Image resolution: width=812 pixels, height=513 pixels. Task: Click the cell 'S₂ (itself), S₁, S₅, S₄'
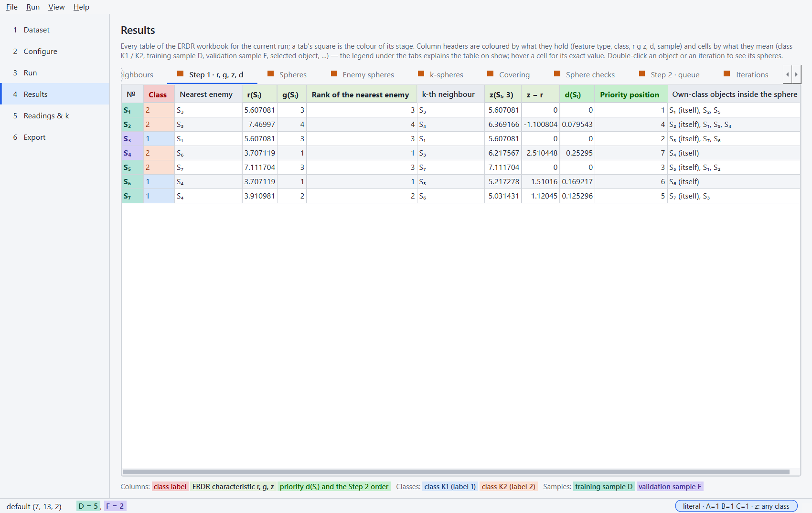coord(733,125)
